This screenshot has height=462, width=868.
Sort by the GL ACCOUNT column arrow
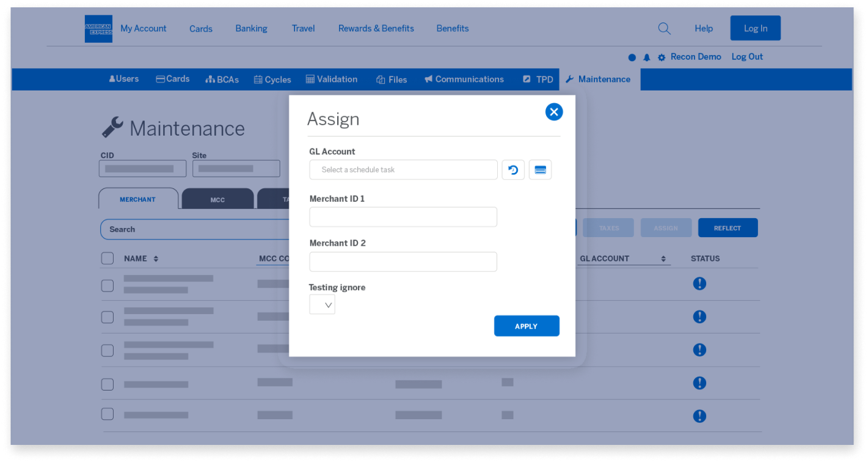pos(663,259)
